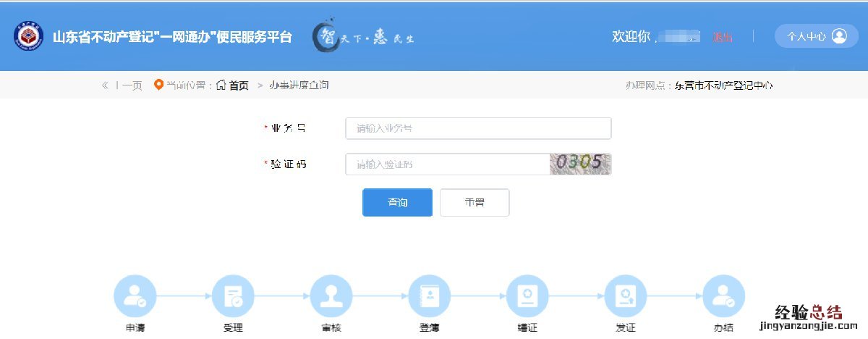Select the 缮证 step icon
The width and height of the screenshot is (868, 339).
pyautogui.click(x=528, y=296)
